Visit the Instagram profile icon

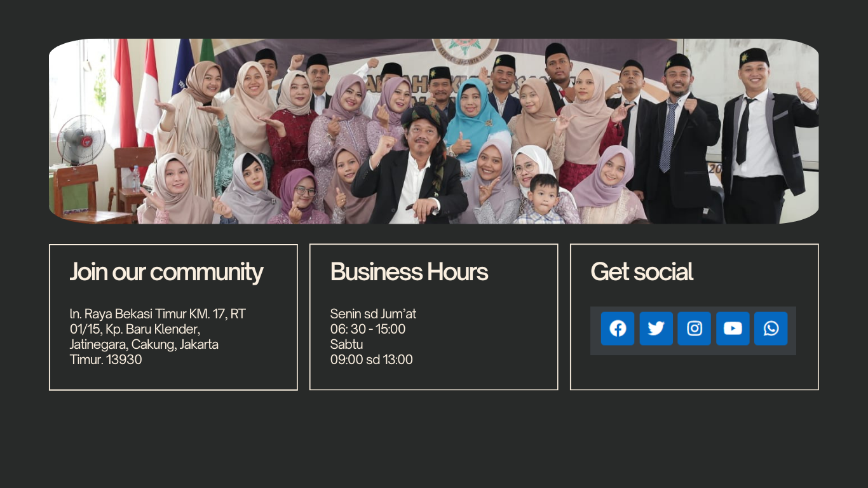coord(694,329)
